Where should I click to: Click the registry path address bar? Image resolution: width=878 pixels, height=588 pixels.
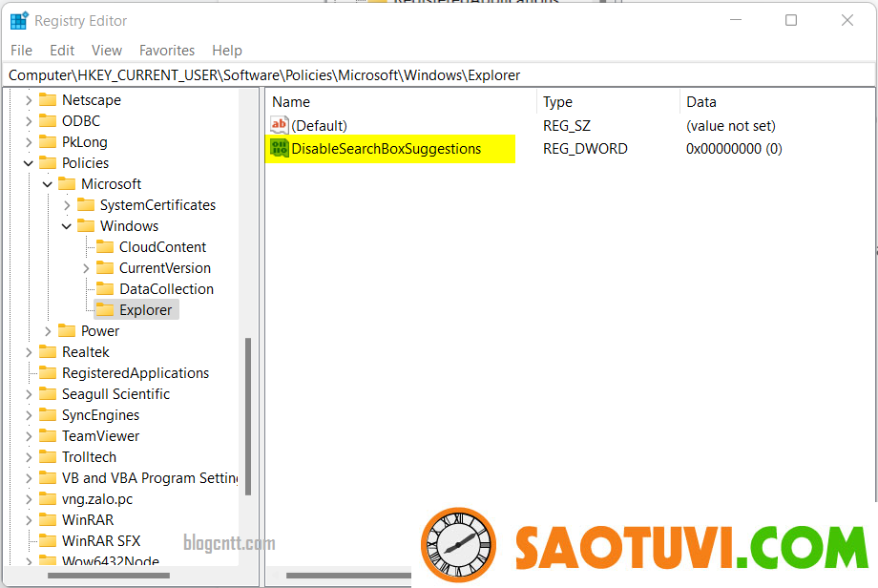(439, 75)
